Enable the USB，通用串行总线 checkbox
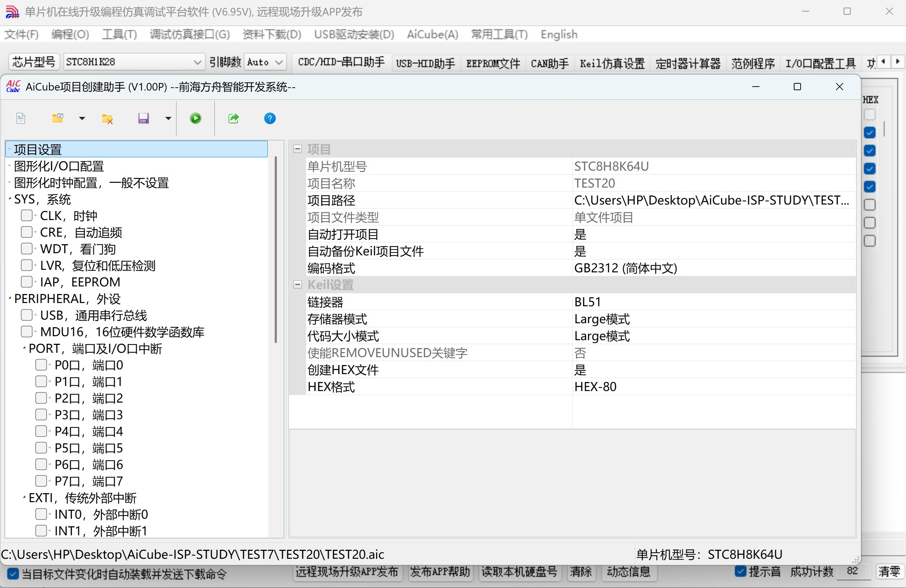The width and height of the screenshot is (906, 588). click(x=26, y=315)
